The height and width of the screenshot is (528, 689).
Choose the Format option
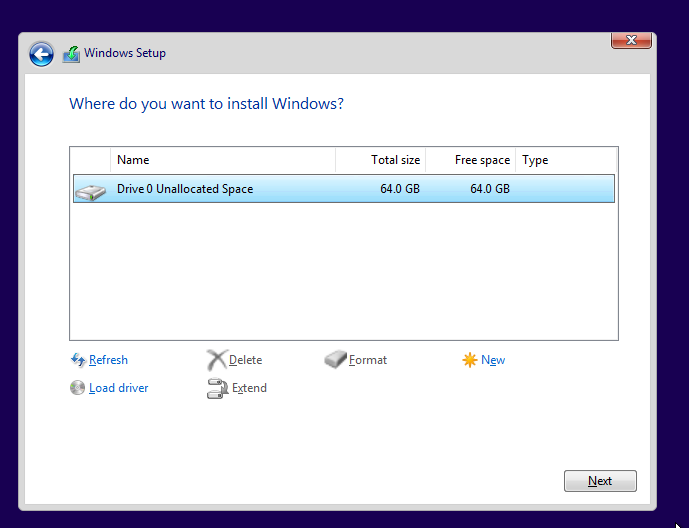click(x=368, y=360)
